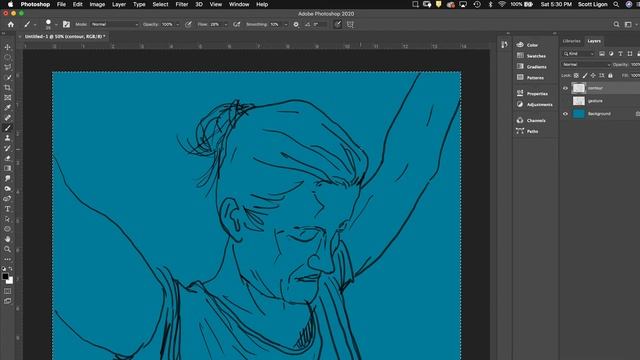The image size is (640, 360).
Task: Select the Gradient tool
Action: [7, 169]
